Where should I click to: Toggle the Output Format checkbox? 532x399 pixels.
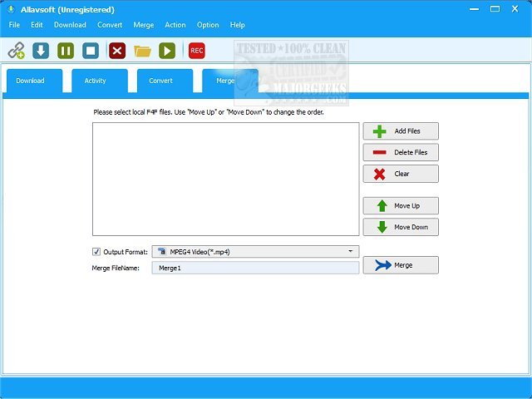click(x=96, y=252)
